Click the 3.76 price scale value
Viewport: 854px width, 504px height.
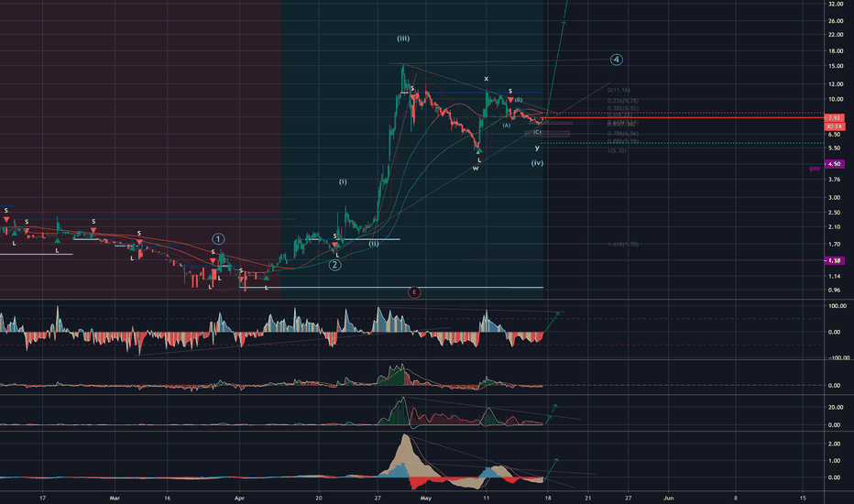(x=836, y=180)
